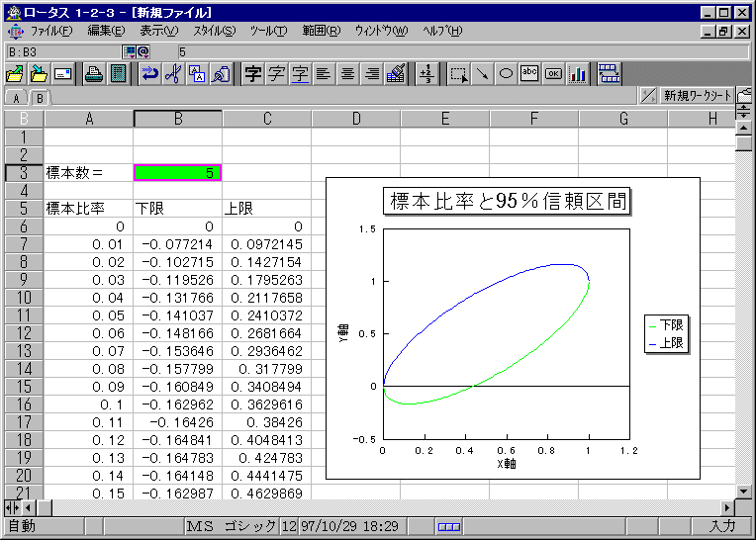Select the range selection arrow tool
The height and width of the screenshot is (540, 756).
pos(458,74)
